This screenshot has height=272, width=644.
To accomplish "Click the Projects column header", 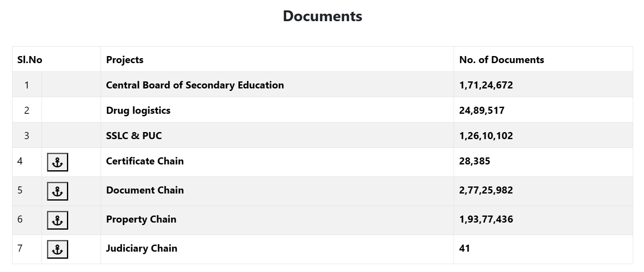I will 125,60.
